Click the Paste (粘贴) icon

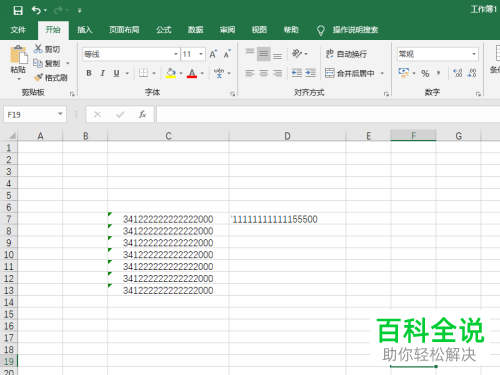[x=18, y=55]
